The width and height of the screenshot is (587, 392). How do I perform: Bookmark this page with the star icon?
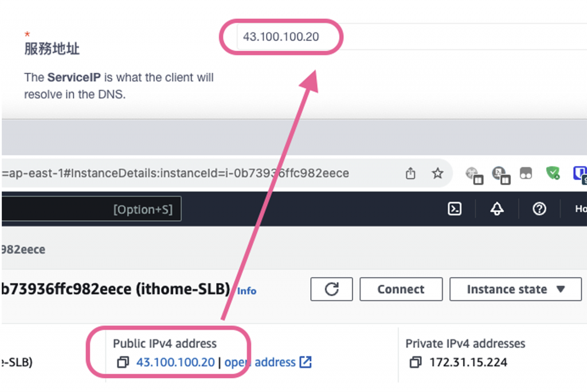437,173
